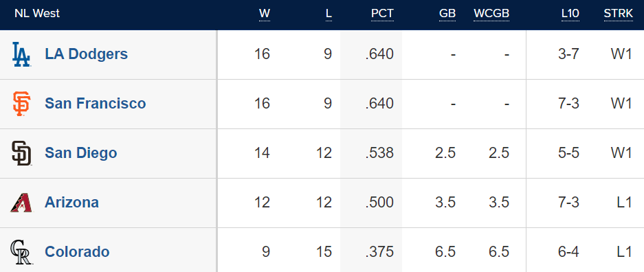Click Dodgers .640 winning percentage cell

379,54
